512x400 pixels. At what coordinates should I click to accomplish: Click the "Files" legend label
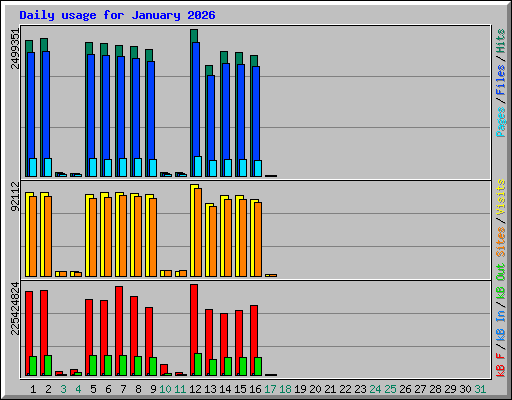(x=501, y=80)
